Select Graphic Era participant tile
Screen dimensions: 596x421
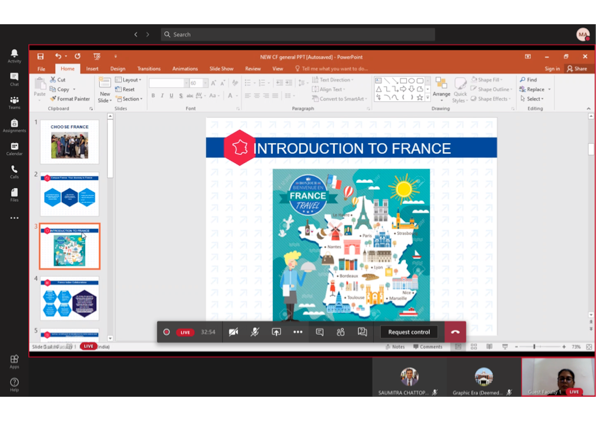pos(483,377)
